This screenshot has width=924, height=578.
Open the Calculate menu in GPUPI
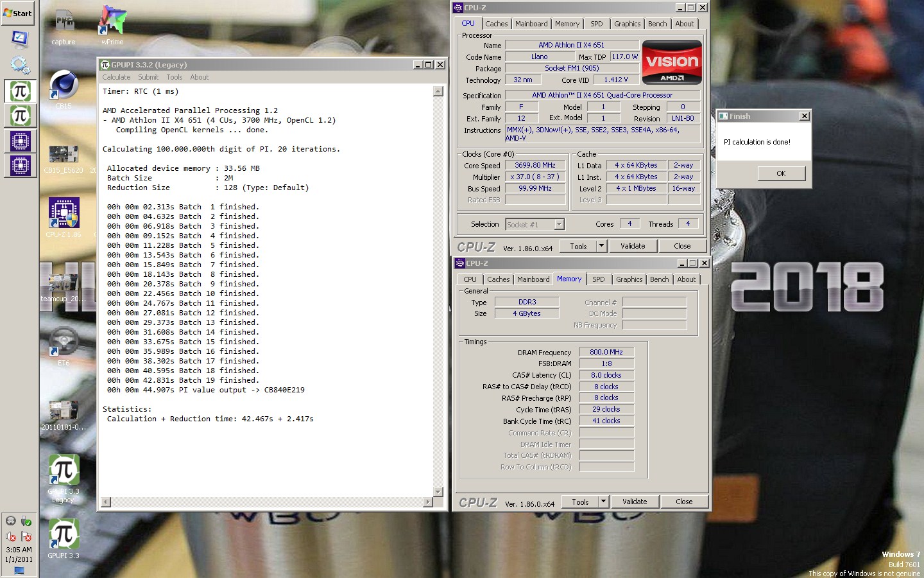coord(116,77)
